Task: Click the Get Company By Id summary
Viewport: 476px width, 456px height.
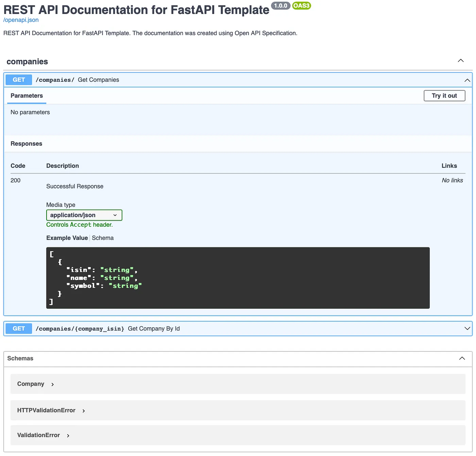Action: 154,329
